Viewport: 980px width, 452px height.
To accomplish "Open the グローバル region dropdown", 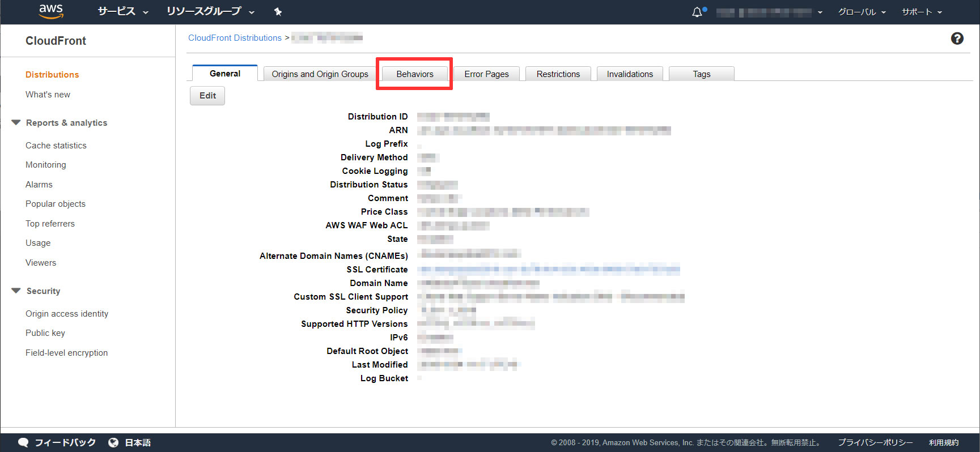I will pyautogui.click(x=862, y=12).
